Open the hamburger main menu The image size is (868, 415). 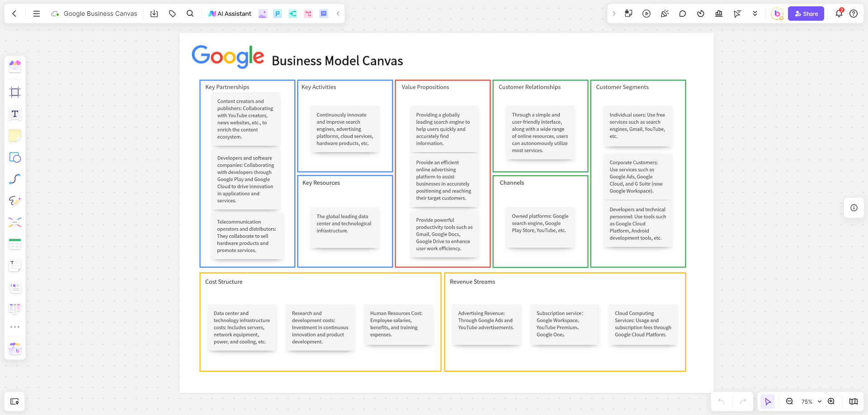[x=37, y=14]
